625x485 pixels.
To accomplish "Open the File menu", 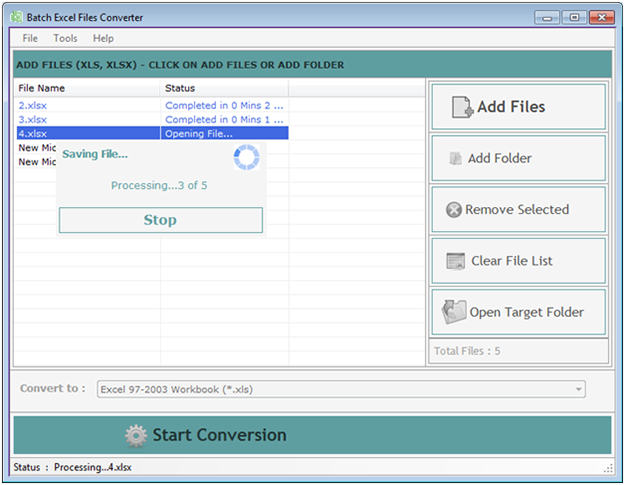I will click(30, 38).
